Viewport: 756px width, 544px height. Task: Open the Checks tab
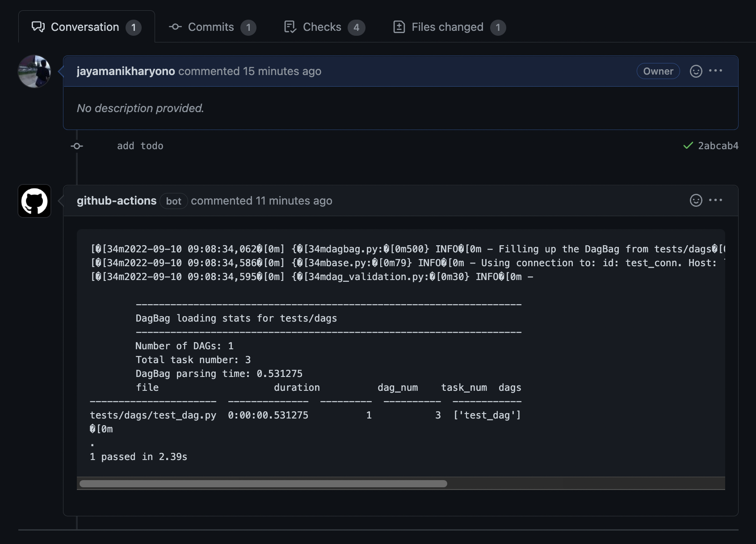tap(324, 27)
